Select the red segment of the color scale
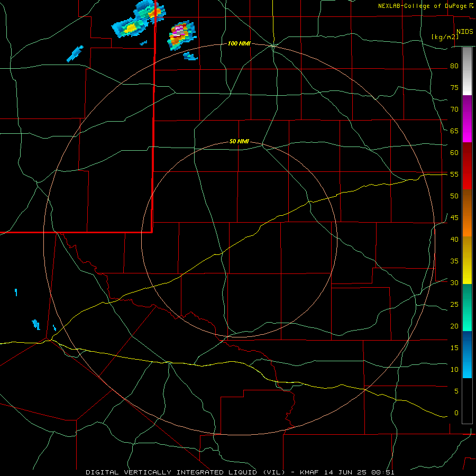 [467, 166]
